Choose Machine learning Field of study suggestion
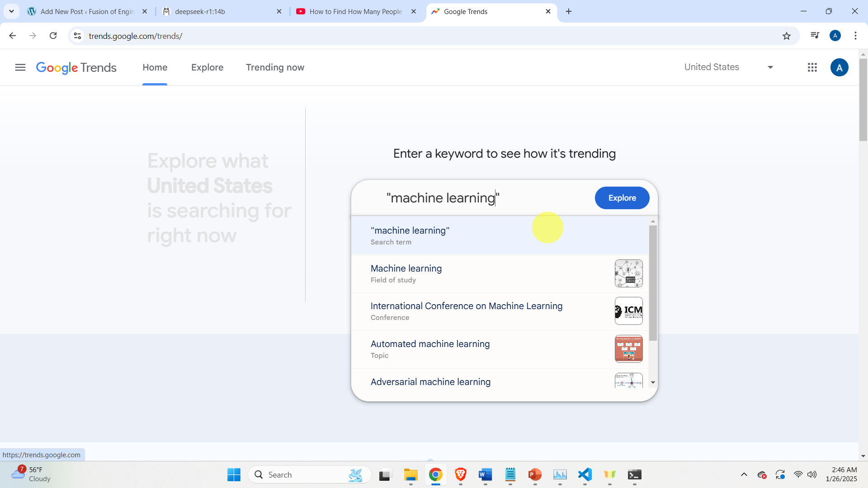 coord(500,273)
